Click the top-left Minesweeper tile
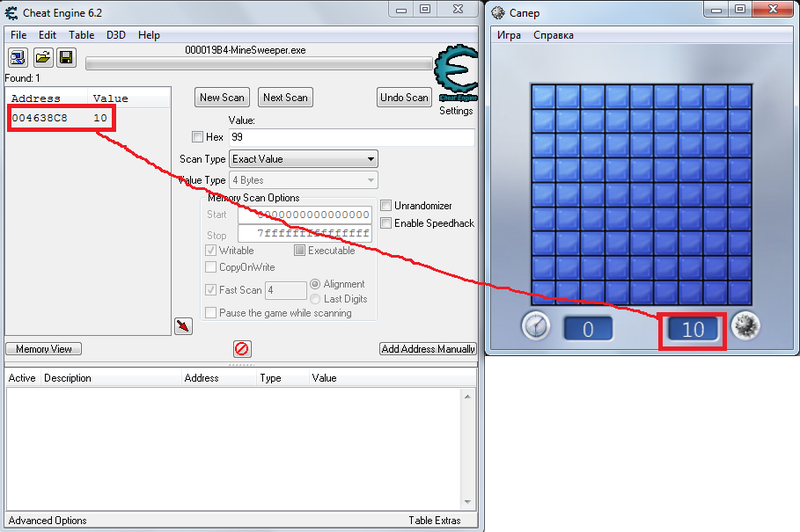 point(543,96)
